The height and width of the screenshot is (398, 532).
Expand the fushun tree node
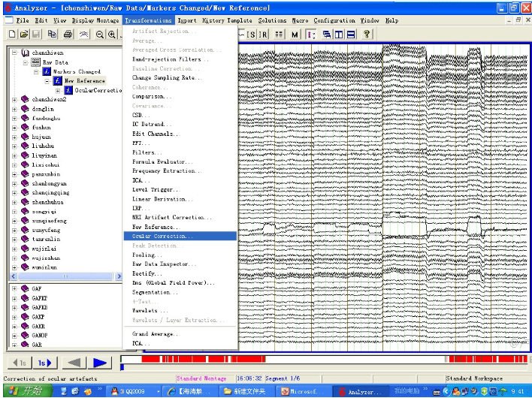tap(14, 128)
